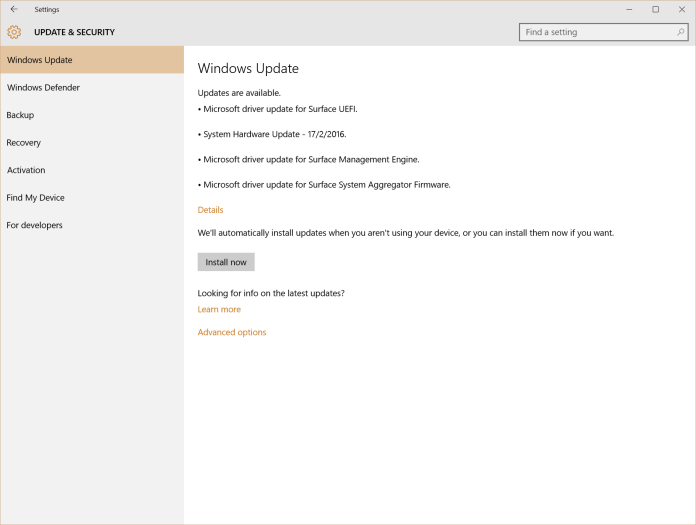Click the search magnifier icon
Screen dimensions: 696x525
point(680,32)
